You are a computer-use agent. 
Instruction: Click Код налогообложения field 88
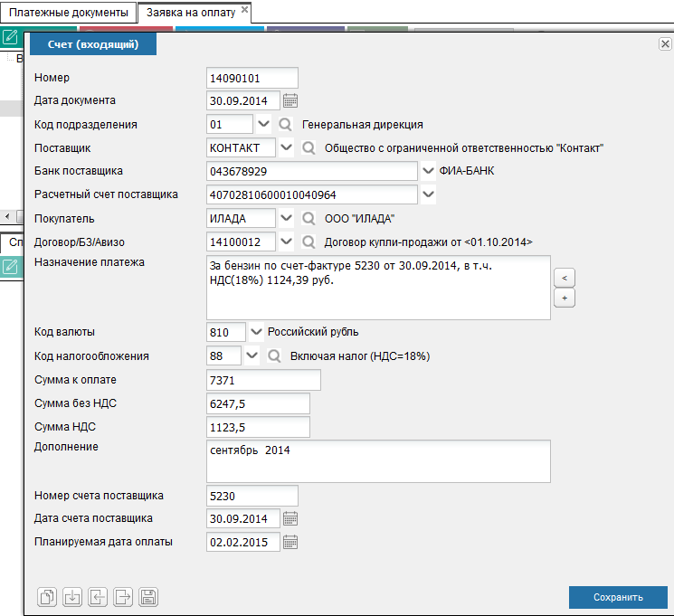pyautogui.click(x=223, y=355)
